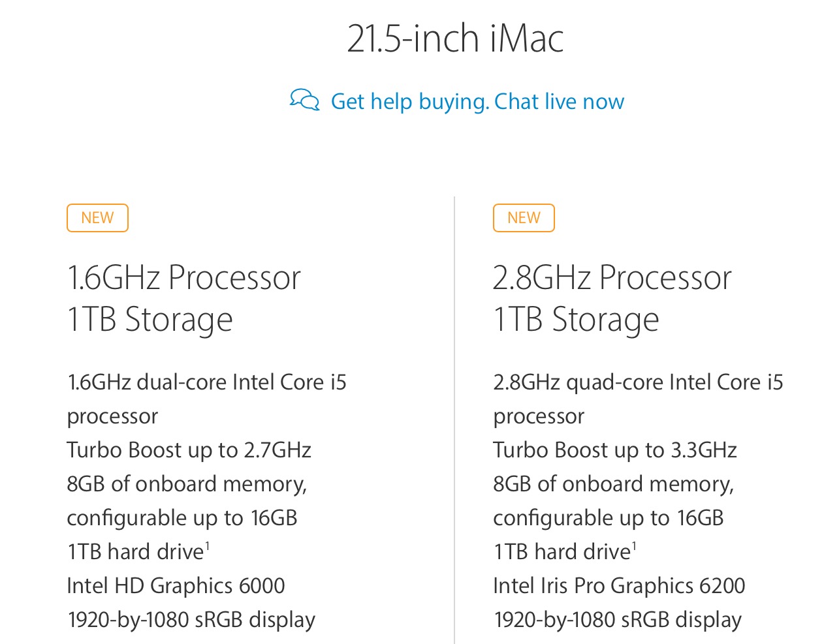Click the '2.8GHz quad-core Intel Core i5' line
Image resolution: width=824 pixels, height=644 pixels.
coord(638,382)
